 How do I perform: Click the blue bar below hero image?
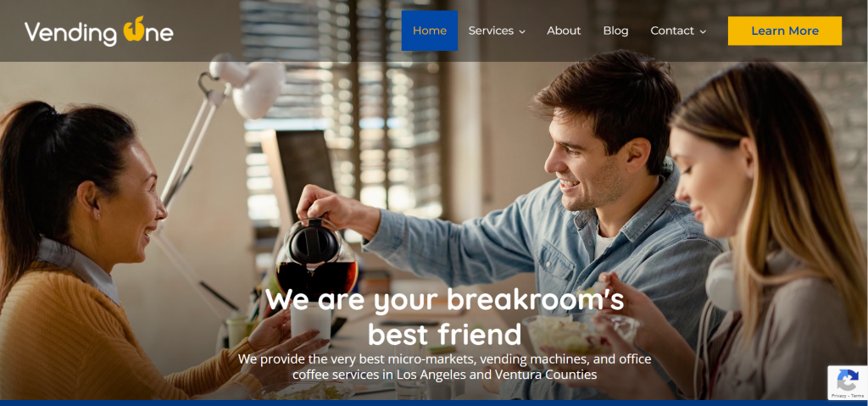click(x=434, y=403)
